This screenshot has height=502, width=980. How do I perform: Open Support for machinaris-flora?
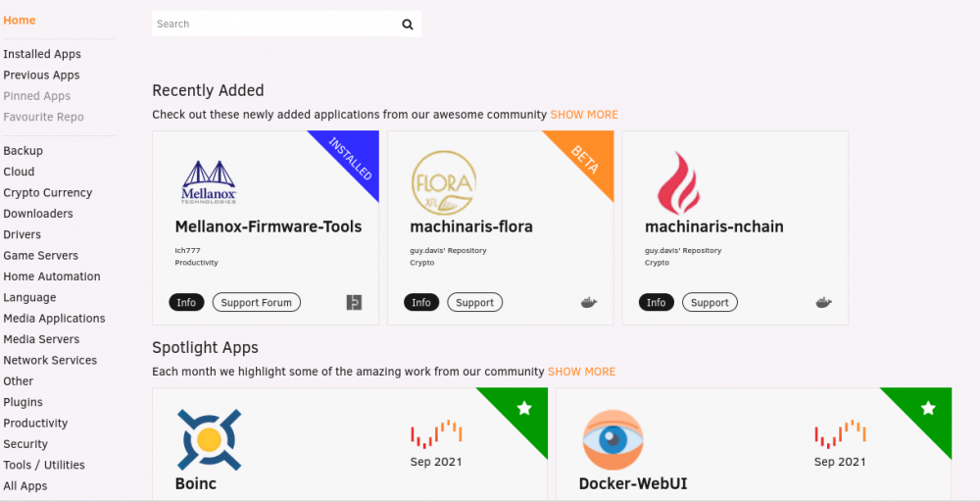click(475, 303)
